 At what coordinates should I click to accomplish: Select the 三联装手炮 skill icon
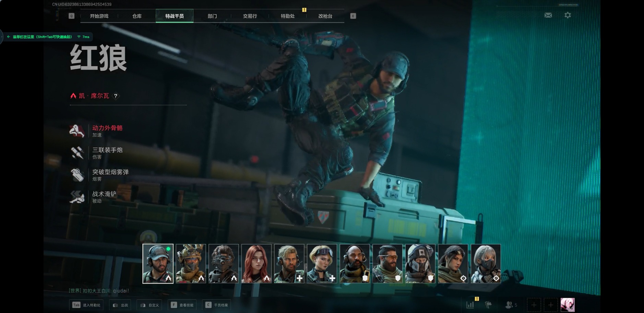pyautogui.click(x=77, y=153)
